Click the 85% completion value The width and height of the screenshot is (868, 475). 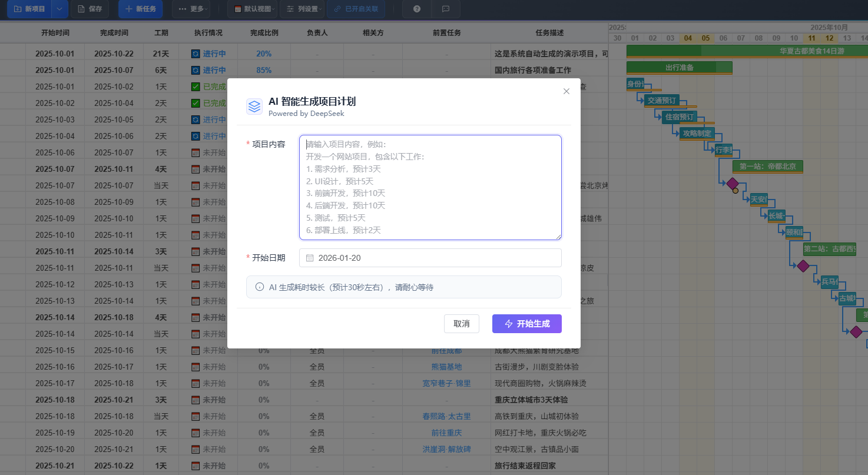(264, 70)
